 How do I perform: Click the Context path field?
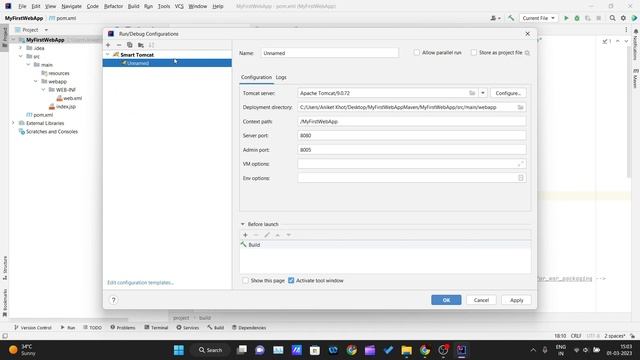[412, 122]
